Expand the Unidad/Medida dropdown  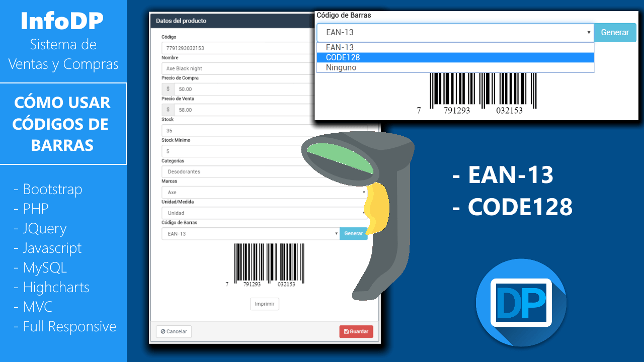click(264, 213)
